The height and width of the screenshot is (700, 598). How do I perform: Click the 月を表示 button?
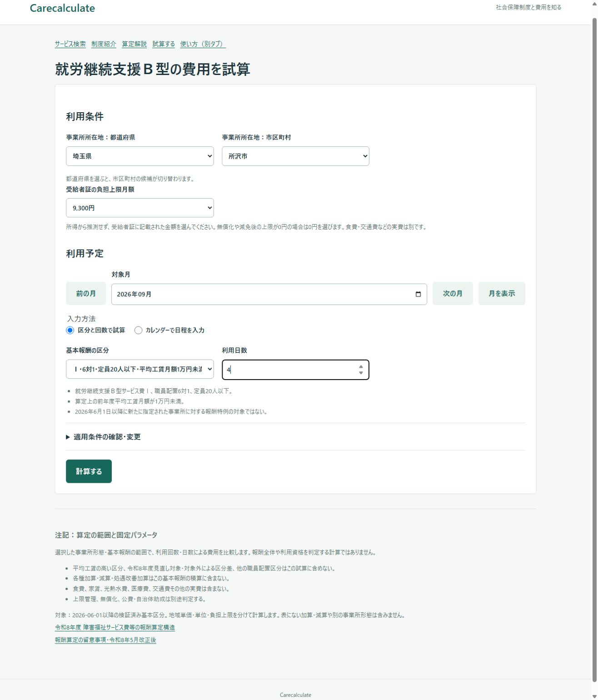(x=502, y=294)
